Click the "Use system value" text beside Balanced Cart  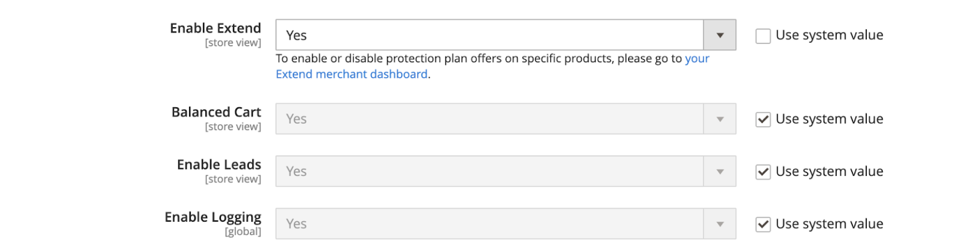tap(829, 119)
